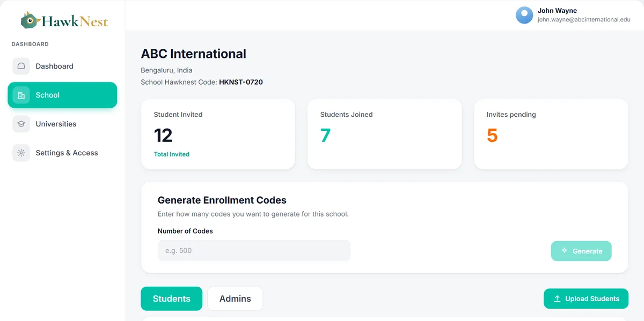Open Settings & Access menu item
Viewport: 644px width, 321px height.
62,153
